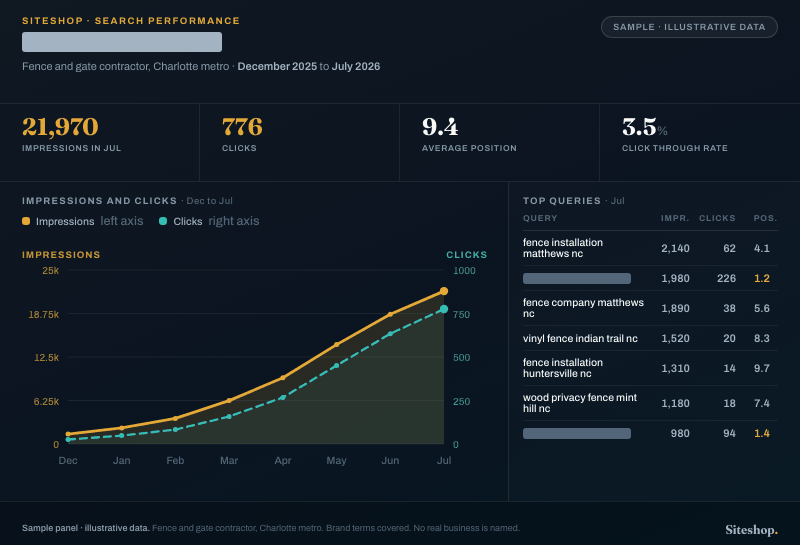The height and width of the screenshot is (545, 800).
Task: Click the 2,140 impressions cell
Action: (x=675, y=249)
